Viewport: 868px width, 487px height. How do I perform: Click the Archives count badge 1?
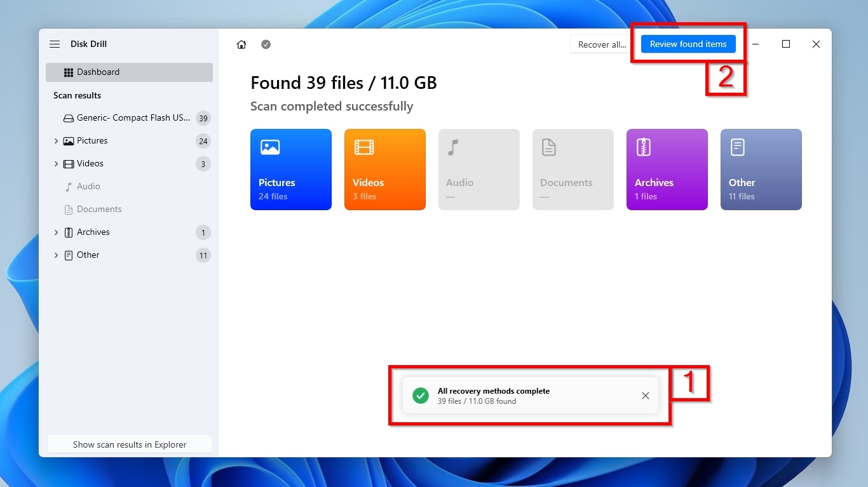click(203, 233)
